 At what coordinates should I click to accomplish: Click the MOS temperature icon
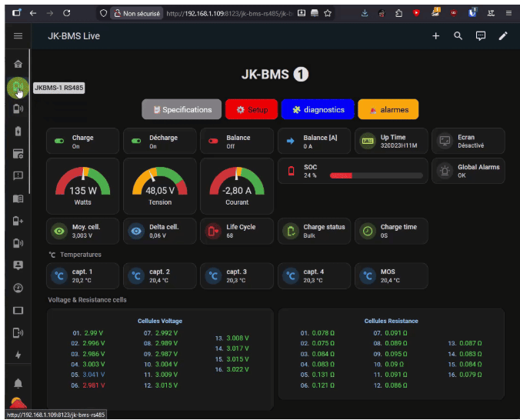[368, 275]
